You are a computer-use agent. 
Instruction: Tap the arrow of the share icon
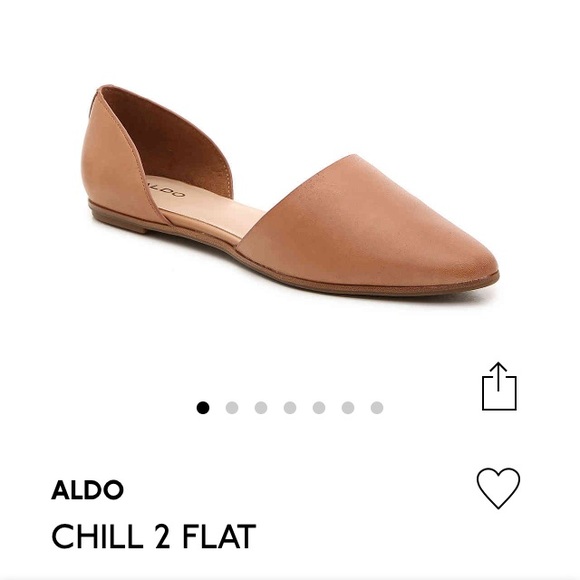[499, 376]
